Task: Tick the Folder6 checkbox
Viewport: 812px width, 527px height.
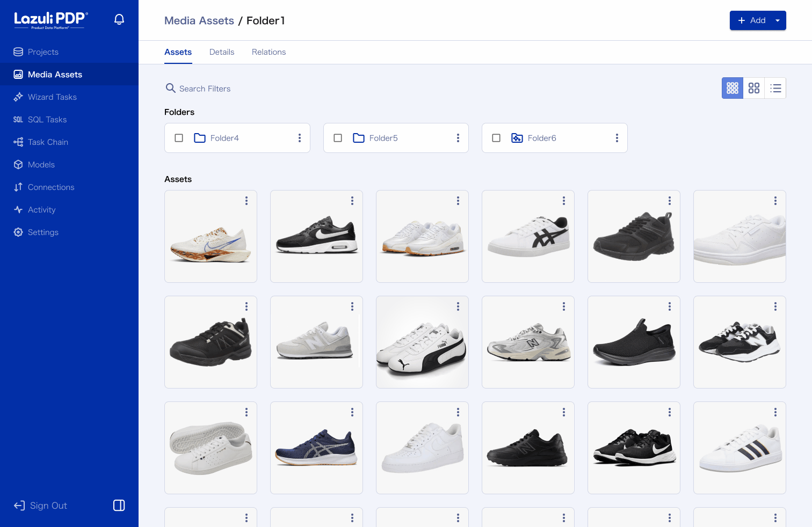Action: (496, 138)
